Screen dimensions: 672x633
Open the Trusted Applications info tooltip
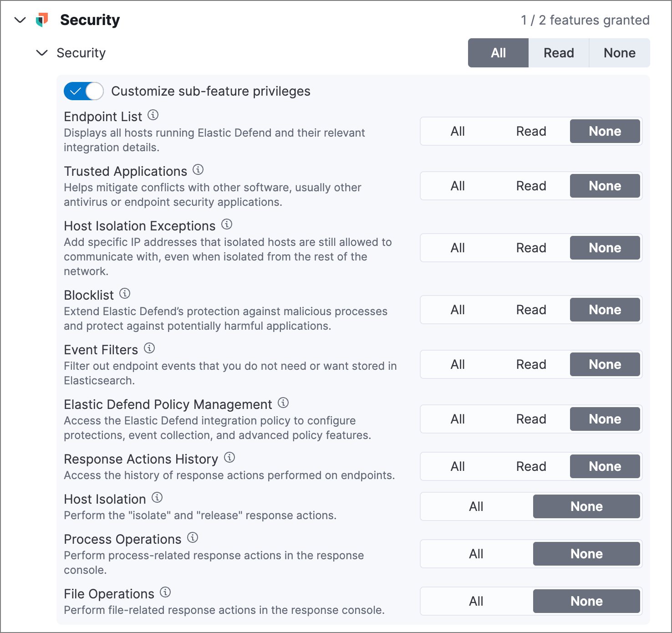click(198, 169)
